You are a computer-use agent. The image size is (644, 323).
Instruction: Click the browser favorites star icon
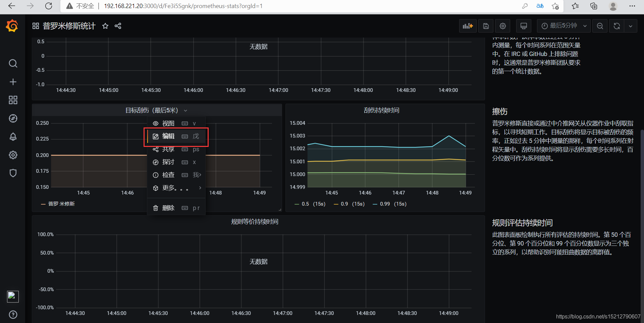tap(555, 6)
